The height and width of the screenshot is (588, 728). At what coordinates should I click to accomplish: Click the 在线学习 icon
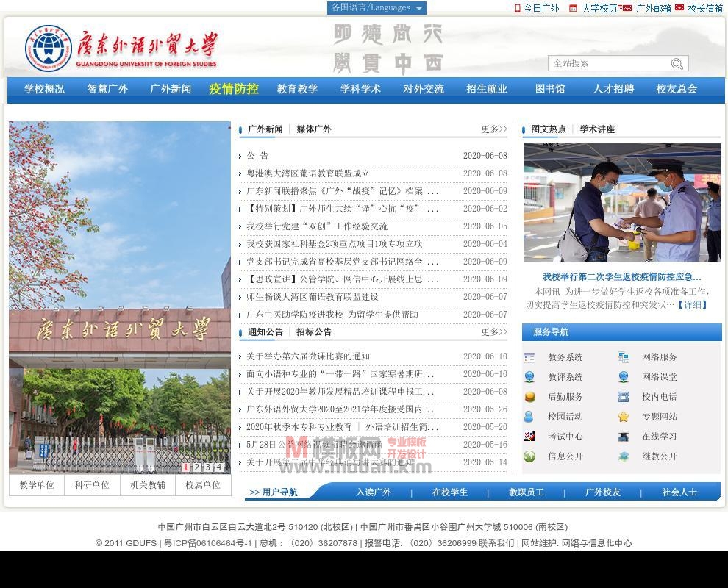click(624, 437)
